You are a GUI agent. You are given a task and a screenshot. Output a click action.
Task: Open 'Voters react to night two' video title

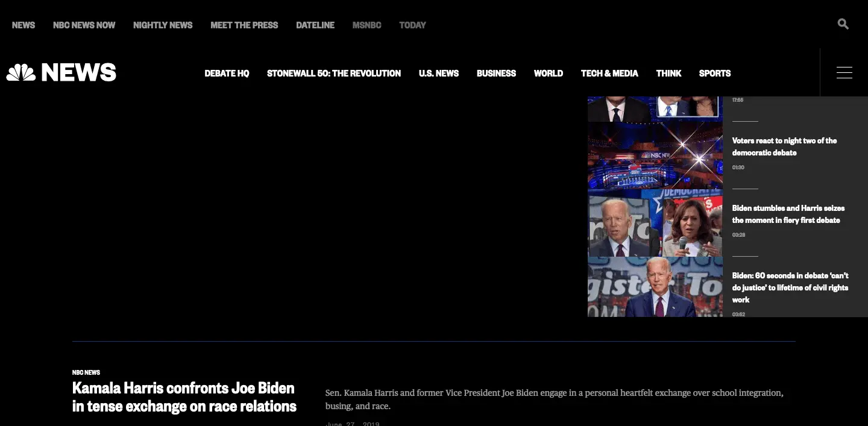tap(784, 146)
